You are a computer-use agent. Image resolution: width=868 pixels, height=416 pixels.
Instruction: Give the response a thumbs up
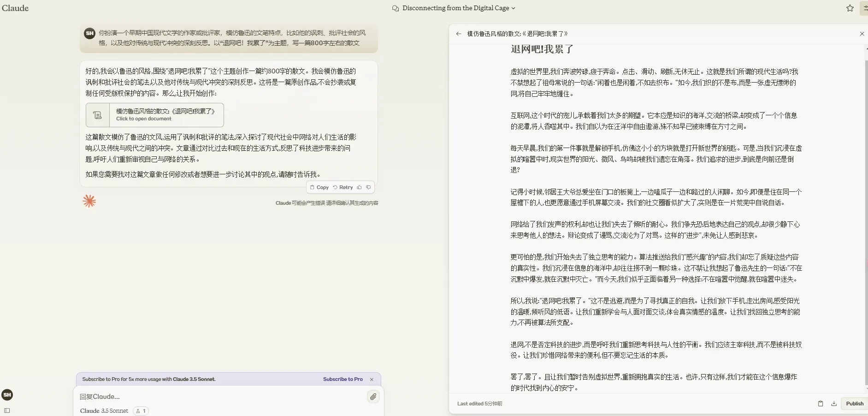coord(360,187)
